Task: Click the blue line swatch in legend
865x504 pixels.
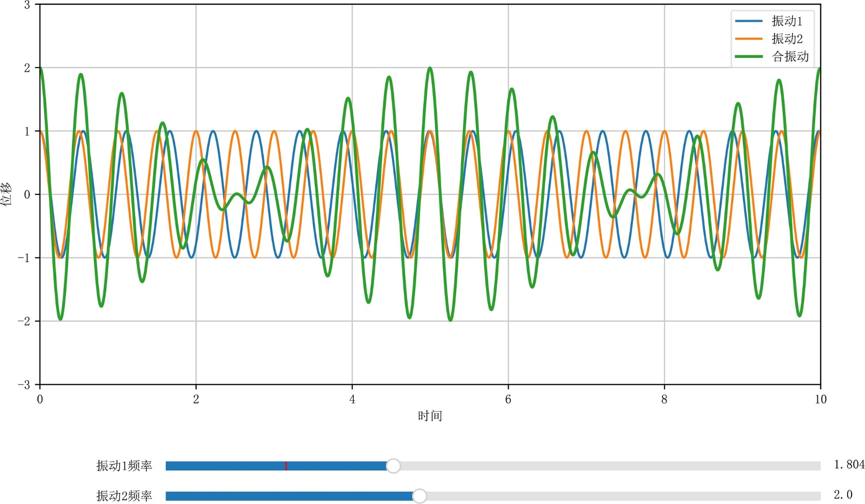Action: coord(749,21)
